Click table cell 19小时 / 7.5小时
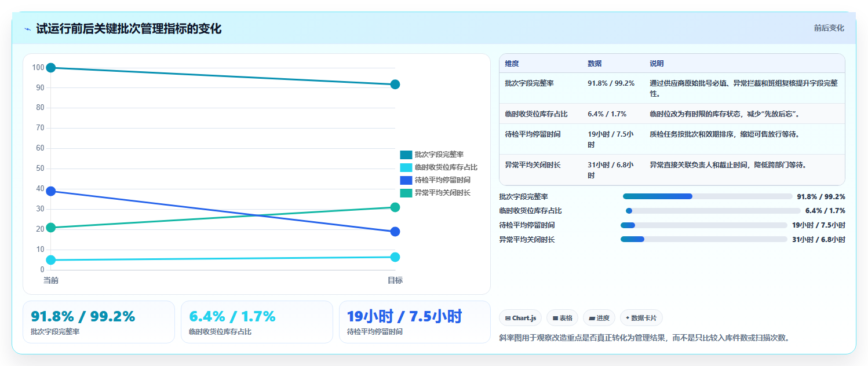The image size is (868, 366). [611, 139]
